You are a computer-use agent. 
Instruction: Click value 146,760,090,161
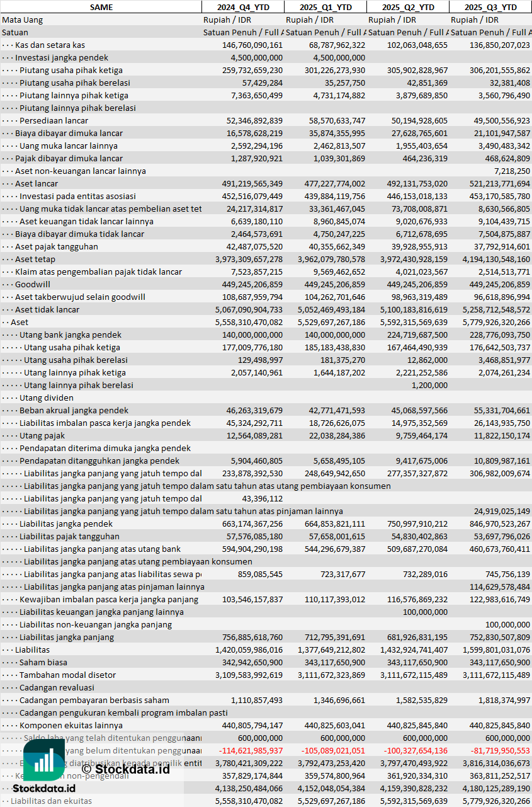[252, 45]
